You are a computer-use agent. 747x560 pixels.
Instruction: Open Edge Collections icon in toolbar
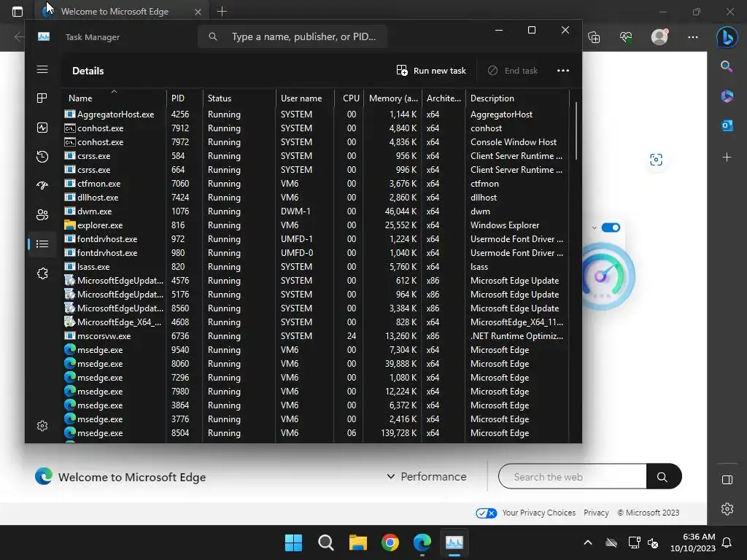[594, 37]
